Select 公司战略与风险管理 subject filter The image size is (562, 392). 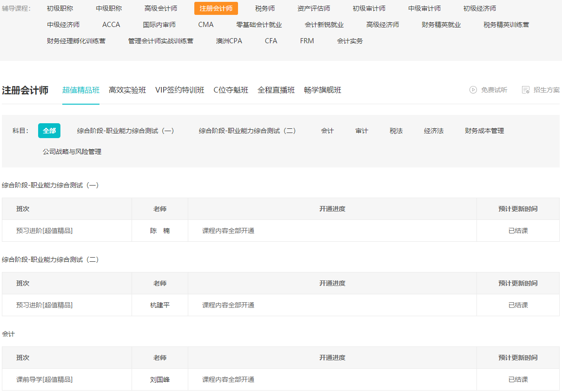pos(72,151)
